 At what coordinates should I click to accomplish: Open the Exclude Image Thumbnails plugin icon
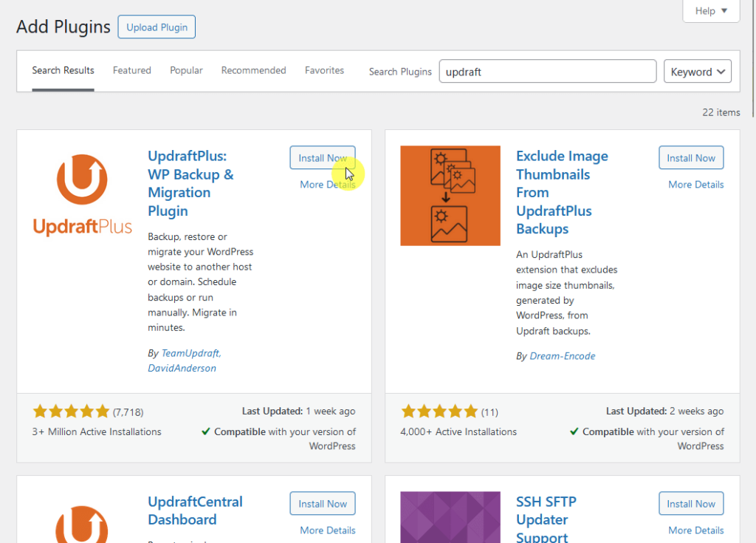point(450,196)
